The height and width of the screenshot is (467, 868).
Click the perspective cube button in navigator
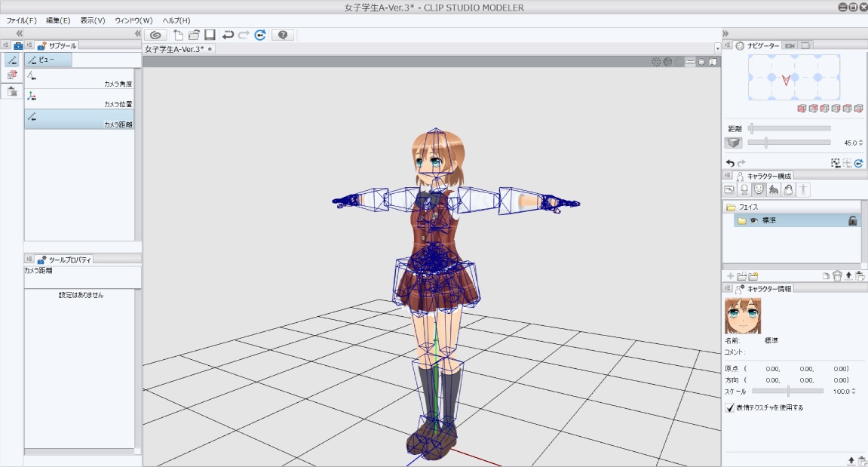[x=734, y=143]
